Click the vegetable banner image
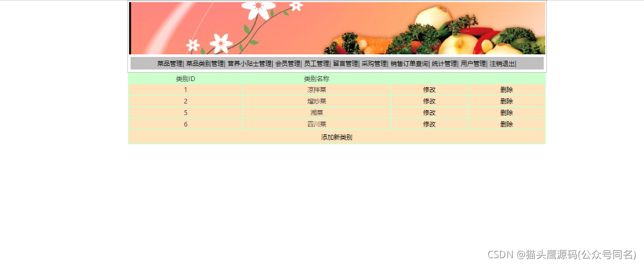Viewport: 644px width, 265px height. 337,28
